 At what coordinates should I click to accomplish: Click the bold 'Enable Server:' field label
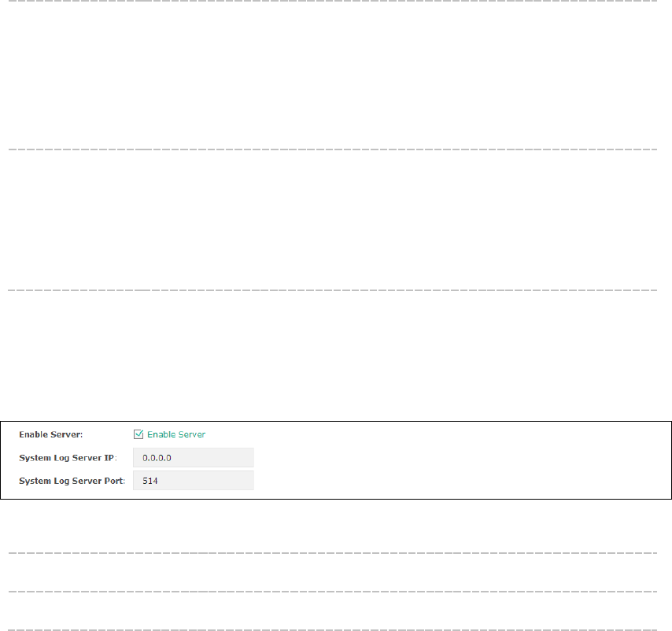pyautogui.click(x=51, y=434)
